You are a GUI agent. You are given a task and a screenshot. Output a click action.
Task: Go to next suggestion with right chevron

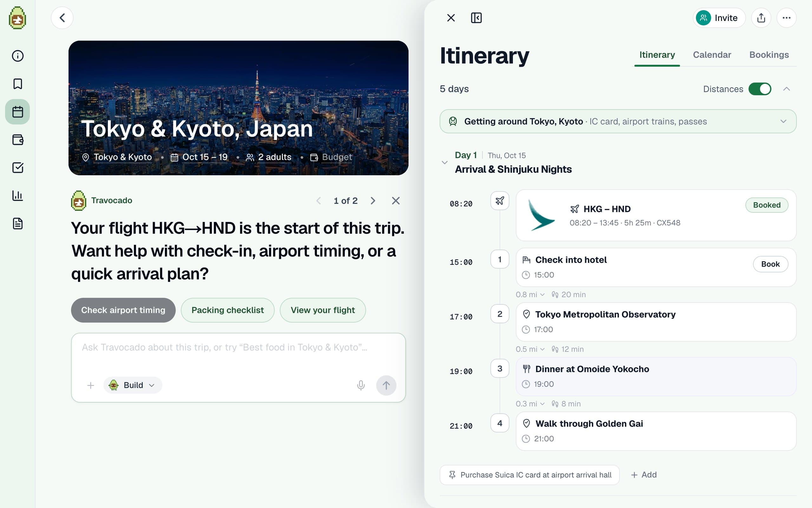pos(372,201)
